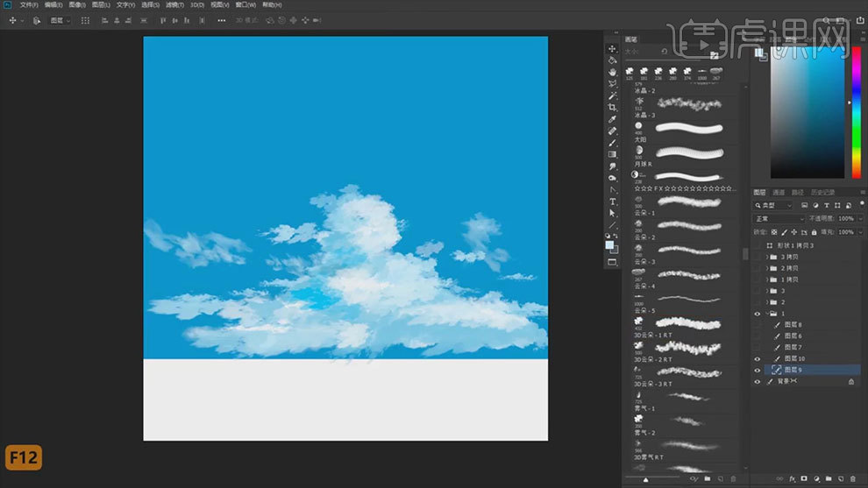
Task: Click the delete layer trash icon
Action: click(x=852, y=479)
